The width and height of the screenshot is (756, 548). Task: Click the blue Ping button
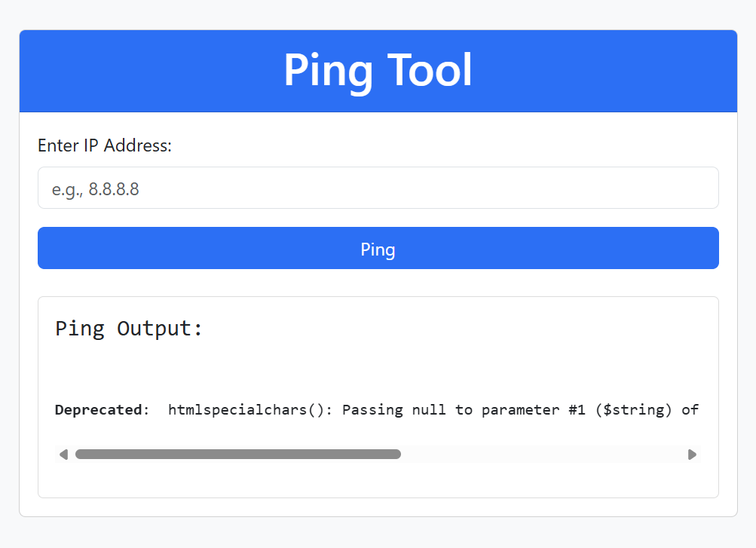point(378,248)
